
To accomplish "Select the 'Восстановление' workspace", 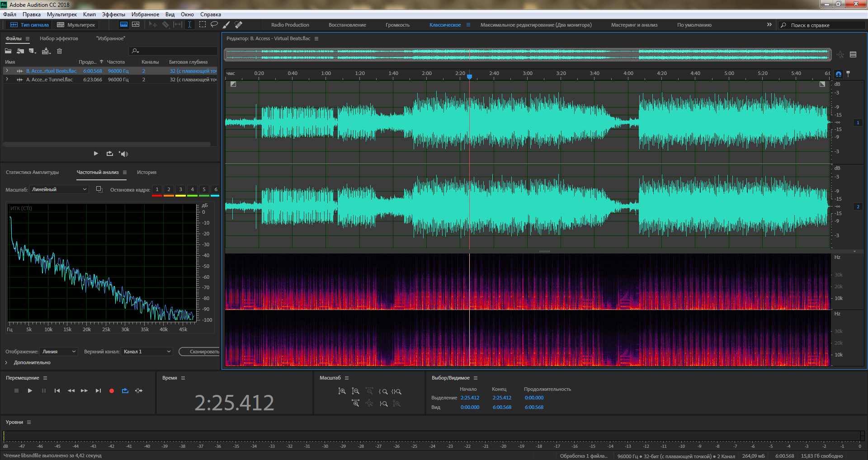I will click(x=347, y=25).
